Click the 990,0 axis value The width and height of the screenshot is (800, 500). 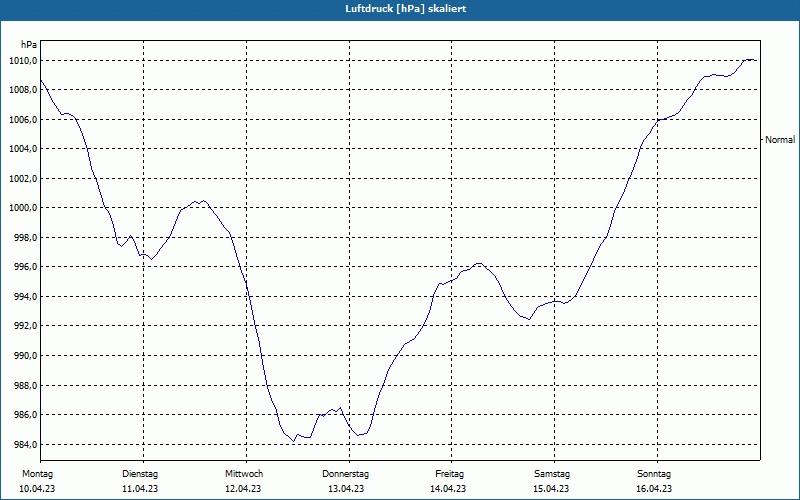point(25,356)
